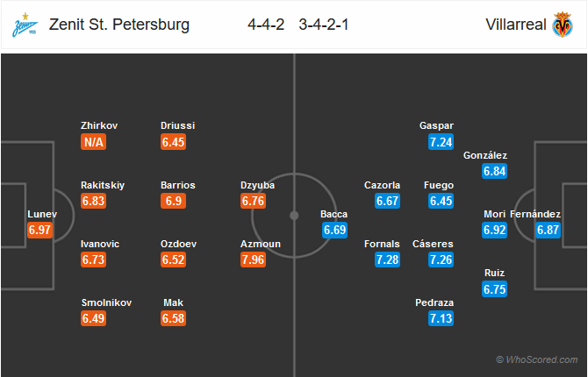Click Azmoun's 7.96 rating badge
The width and height of the screenshot is (588, 377).
click(253, 260)
